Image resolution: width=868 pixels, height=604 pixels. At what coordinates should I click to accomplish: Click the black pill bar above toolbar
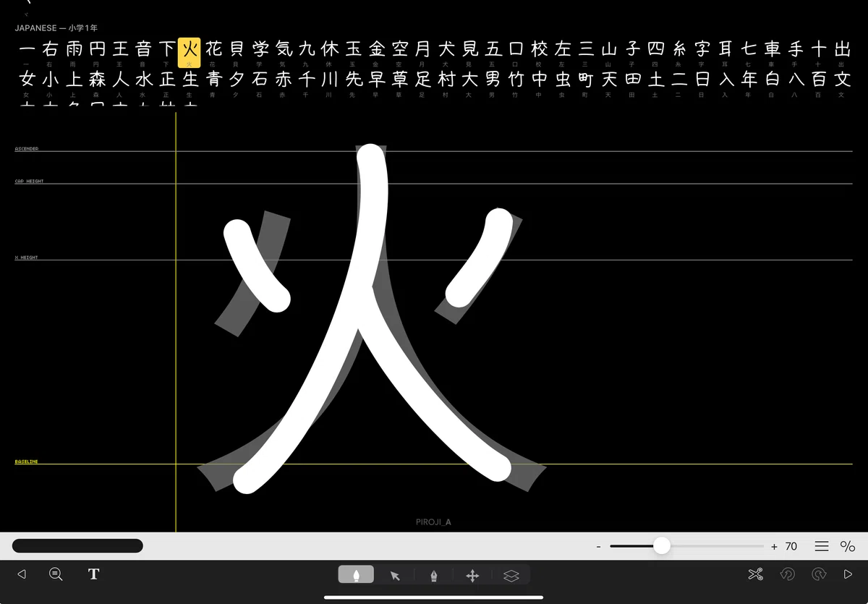[x=77, y=546]
